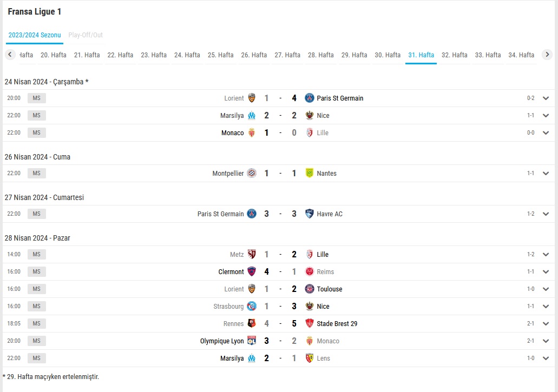Image resolution: width=558 pixels, height=392 pixels.
Task: Click the Olympique Lyon crest
Action: click(252, 341)
